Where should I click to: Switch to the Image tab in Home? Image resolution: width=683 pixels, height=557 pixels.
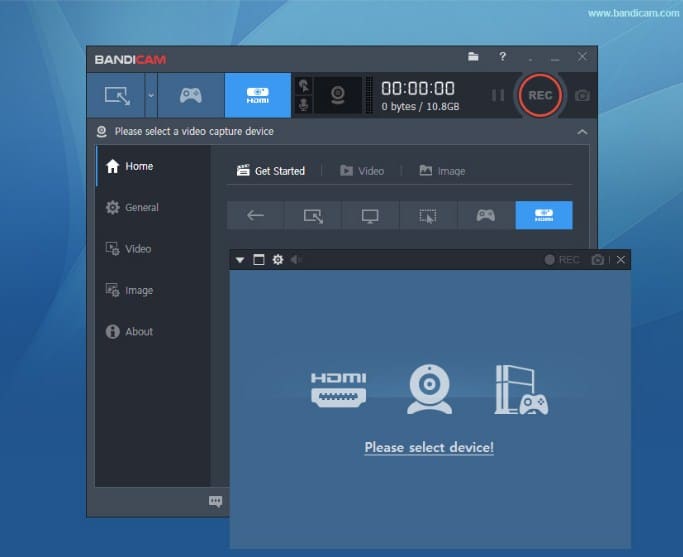pyautogui.click(x=442, y=171)
